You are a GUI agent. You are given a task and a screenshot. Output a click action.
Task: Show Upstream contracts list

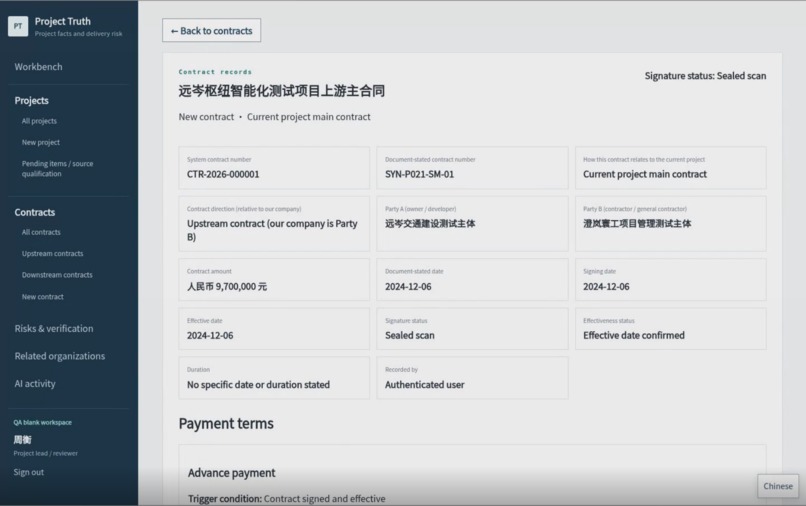[52, 254]
